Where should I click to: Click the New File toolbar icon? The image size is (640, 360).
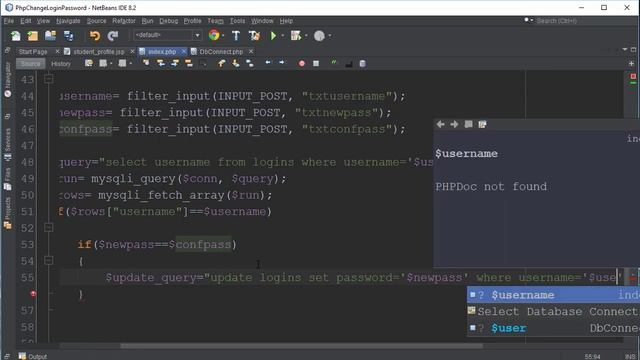point(16,36)
